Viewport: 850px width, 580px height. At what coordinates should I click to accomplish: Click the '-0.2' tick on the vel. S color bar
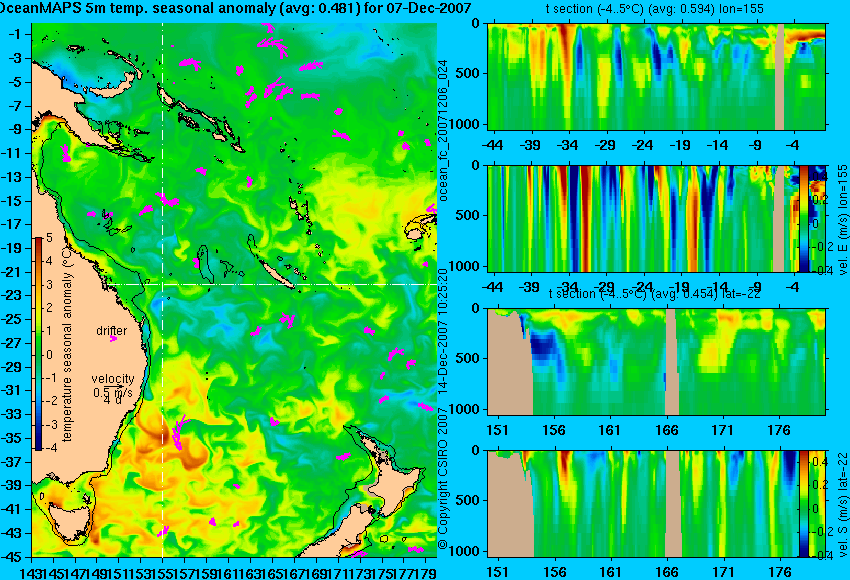[x=819, y=532]
